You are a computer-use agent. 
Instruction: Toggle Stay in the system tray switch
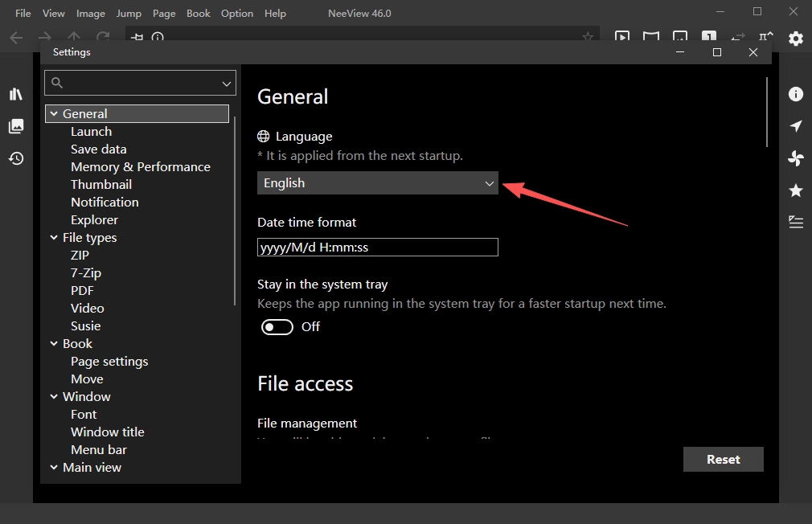[277, 327]
